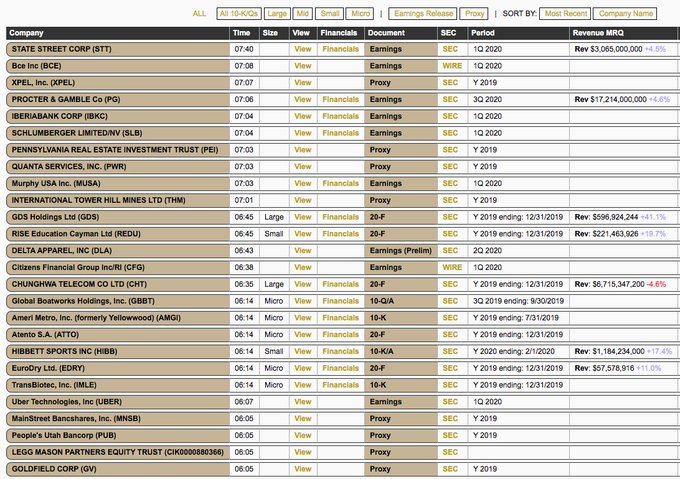The height and width of the screenshot is (479, 680).
Task: View XPEL, Inc. proxy filing
Action: (x=303, y=83)
